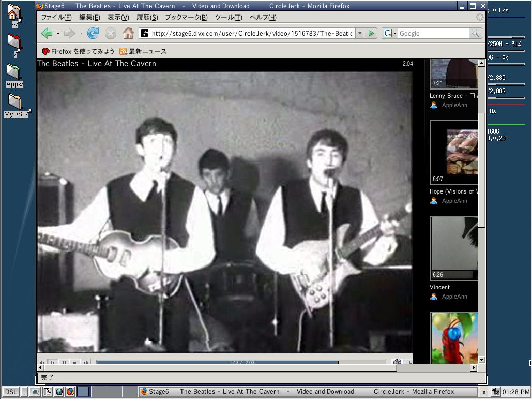This screenshot has height=399, width=532.
Task: Open the red-flagged folder desktop icon
Action: (15, 45)
